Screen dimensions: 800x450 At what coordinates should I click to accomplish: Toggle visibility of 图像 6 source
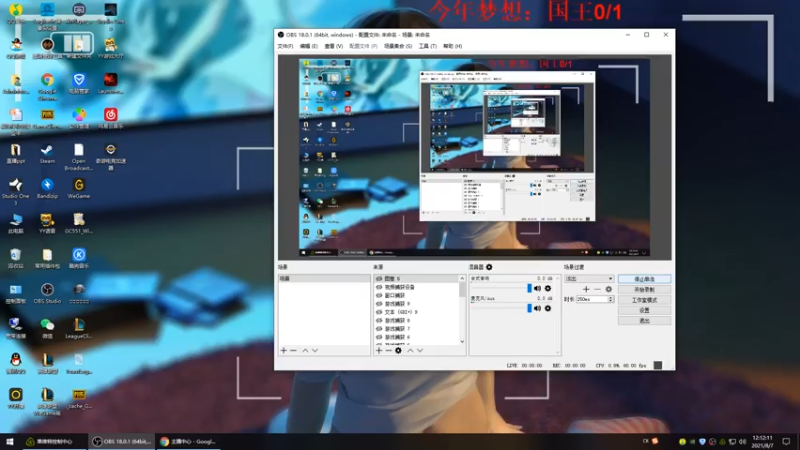coord(379,279)
